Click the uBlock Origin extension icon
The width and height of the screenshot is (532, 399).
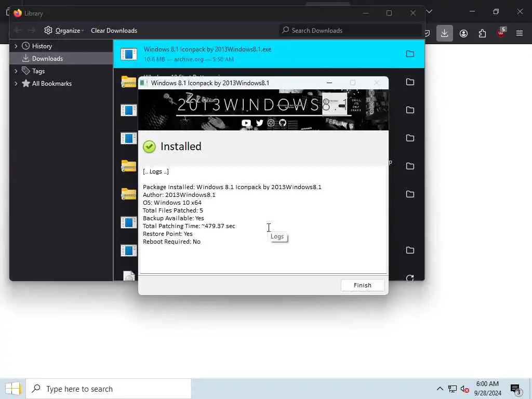[501, 33]
